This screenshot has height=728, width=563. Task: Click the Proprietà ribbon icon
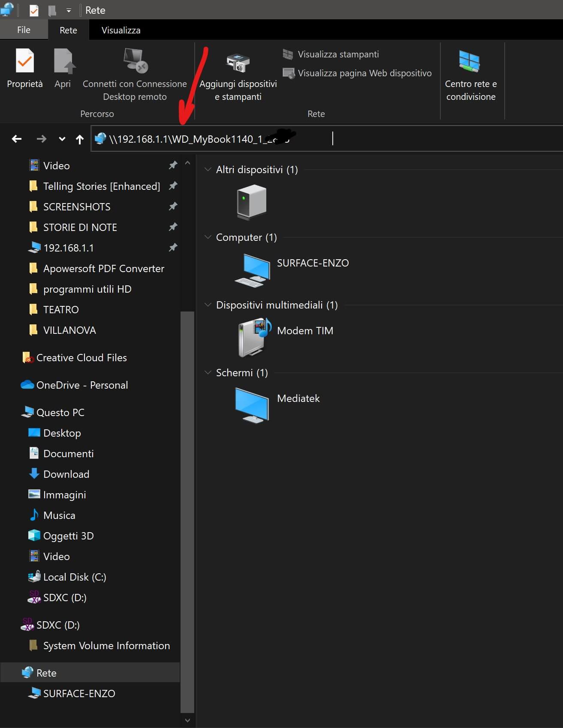tap(25, 62)
